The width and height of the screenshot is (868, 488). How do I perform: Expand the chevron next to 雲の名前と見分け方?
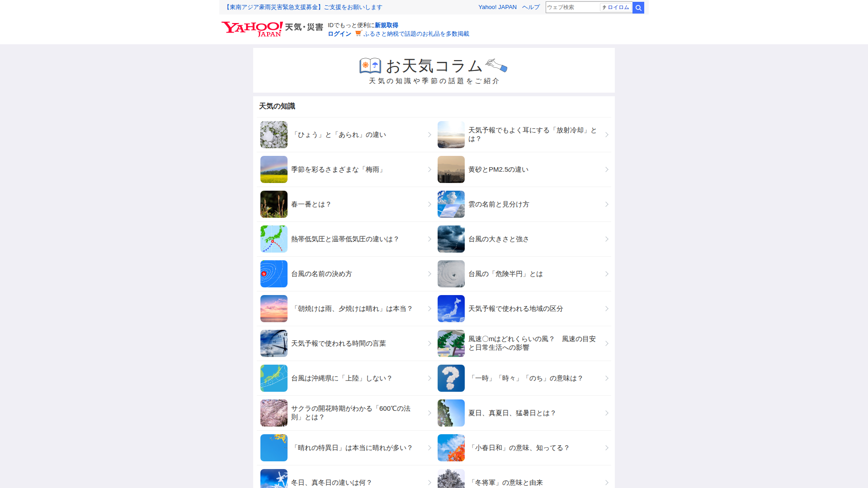pyautogui.click(x=607, y=204)
